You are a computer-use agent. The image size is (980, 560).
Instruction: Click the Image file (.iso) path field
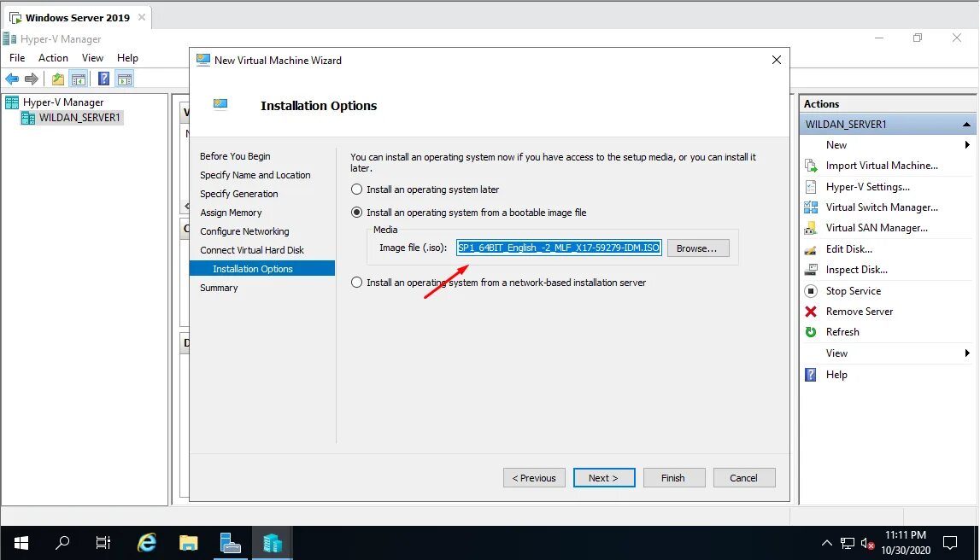[559, 248]
